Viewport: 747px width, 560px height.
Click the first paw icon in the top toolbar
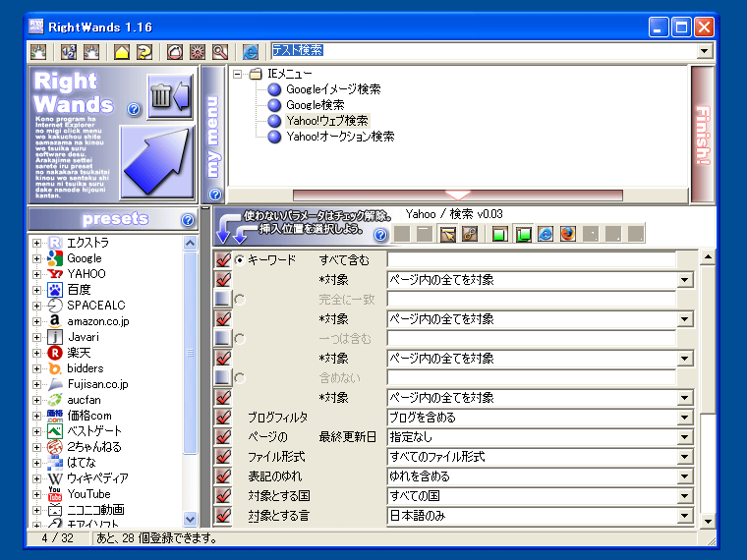coord(38,51)
